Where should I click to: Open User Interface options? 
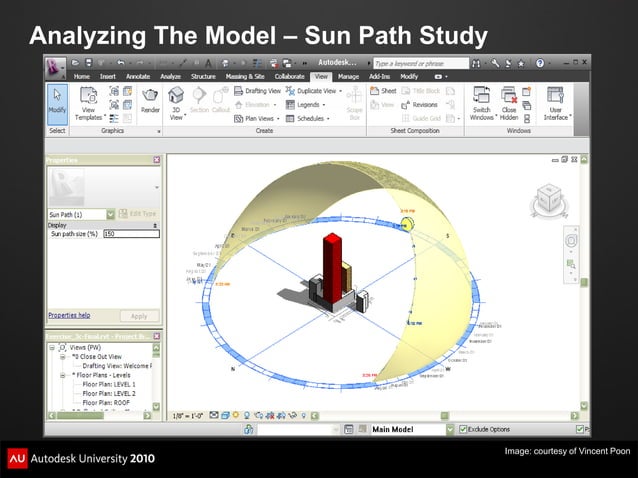[x=556, y=103]
